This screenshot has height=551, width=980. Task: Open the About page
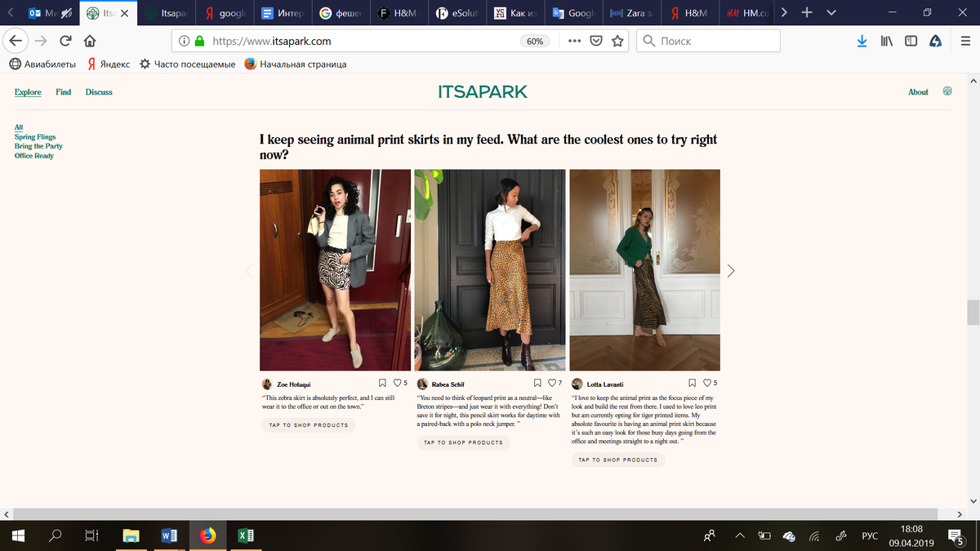(x=918, y=92)
